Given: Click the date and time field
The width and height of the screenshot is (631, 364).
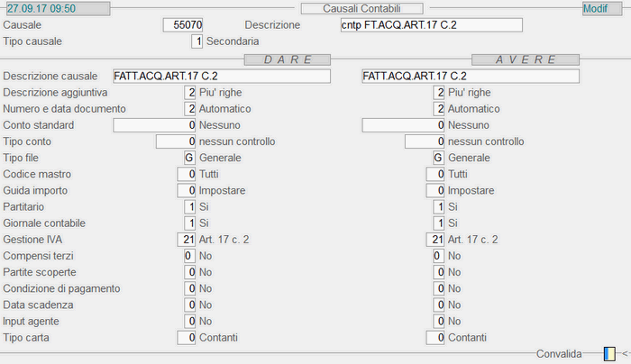Looking at the screenshot, I should pos(58,8).
